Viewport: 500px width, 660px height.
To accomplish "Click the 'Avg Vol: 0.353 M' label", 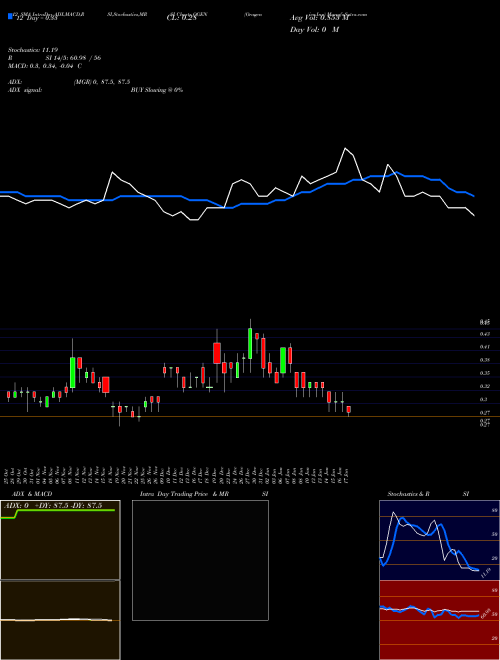I will [x=319, y=18].
